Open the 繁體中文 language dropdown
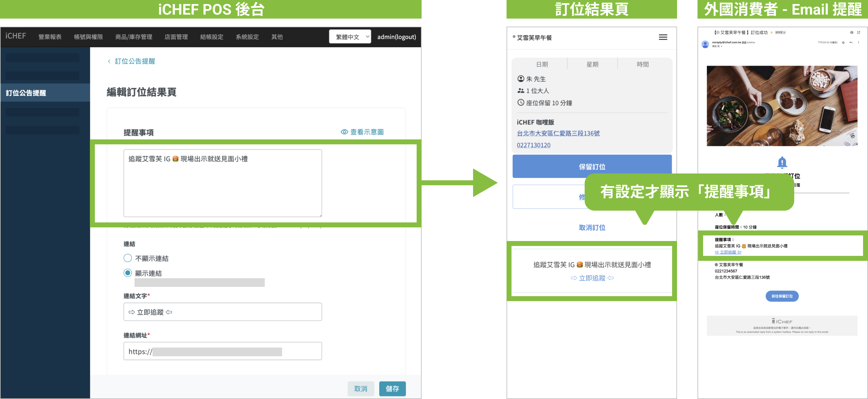The width and height of the screenshot is (868, 399). coord(350,37)
